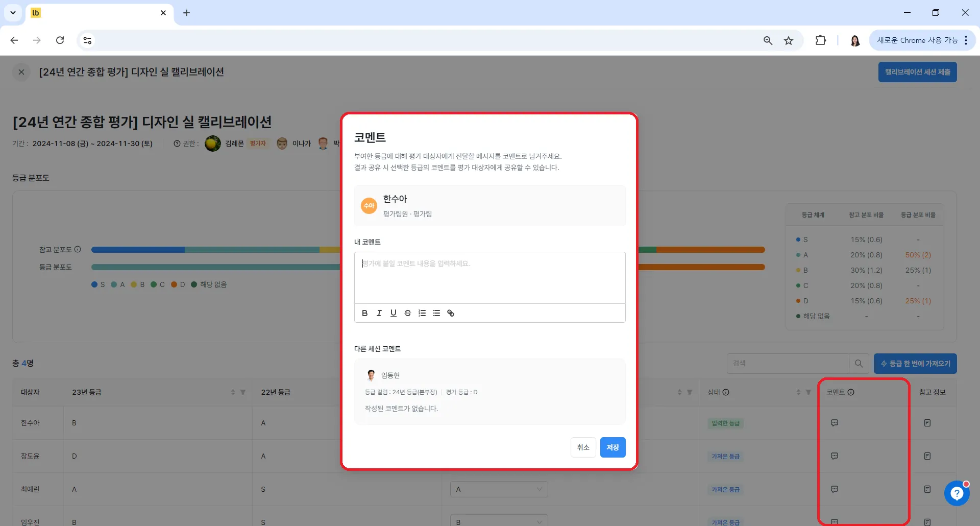
Task: Focus the 내 코멘트 text area
Action: pyautogui.click(x=490, y=278)
